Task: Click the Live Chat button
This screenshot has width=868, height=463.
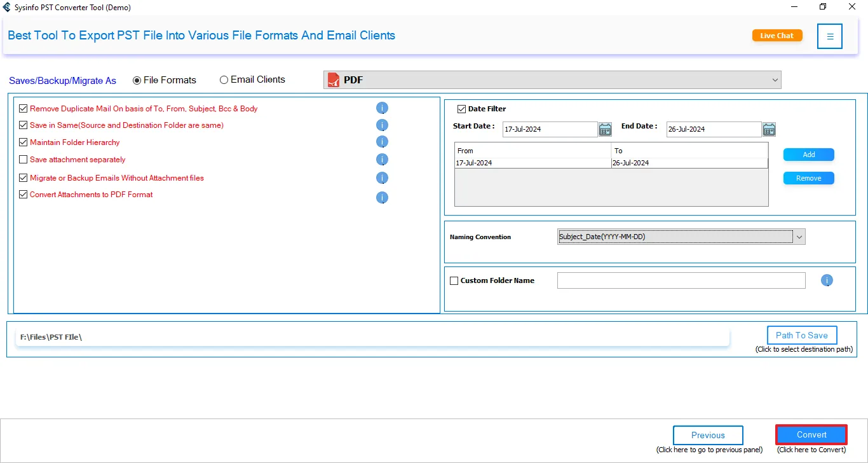Action: pyautogui.click(x=776, y=36)
